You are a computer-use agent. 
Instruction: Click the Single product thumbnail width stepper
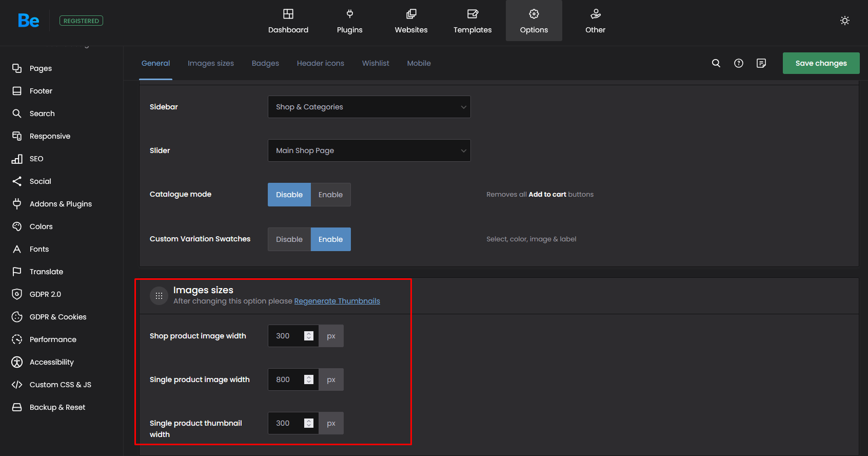[309, 423]
